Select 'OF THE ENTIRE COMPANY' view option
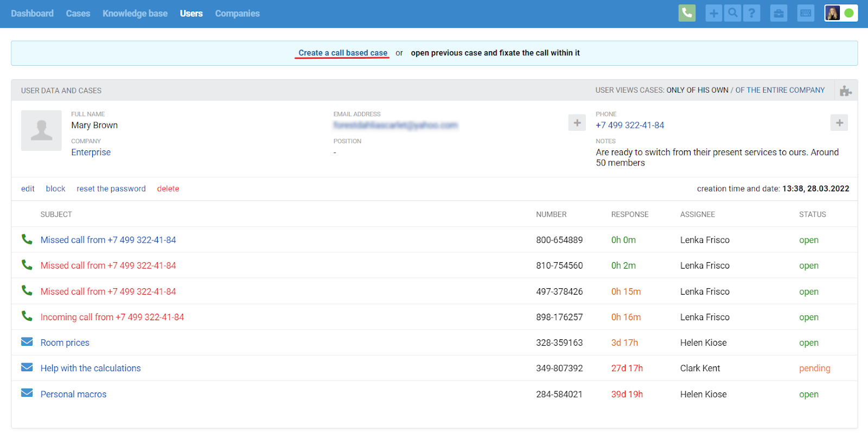This screenshot has height=438, width=868. pyautogui.click(x=780, y=90)
